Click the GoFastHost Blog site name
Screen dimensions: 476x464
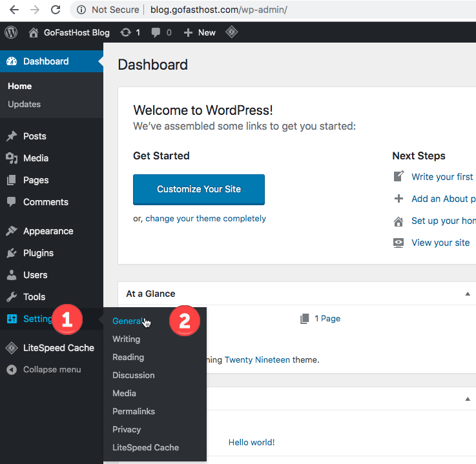coord(76,33)
